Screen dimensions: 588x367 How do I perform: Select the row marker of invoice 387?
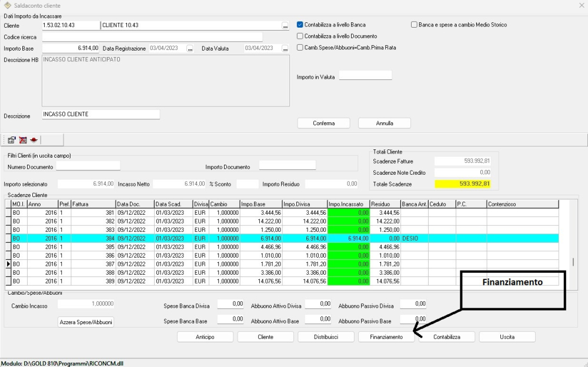8,264
